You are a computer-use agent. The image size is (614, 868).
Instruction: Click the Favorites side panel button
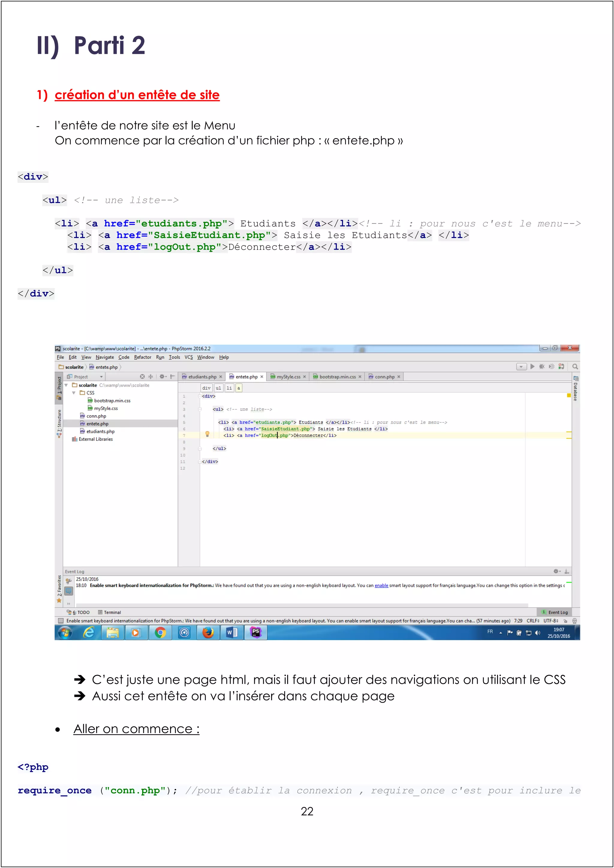[59, 589]
